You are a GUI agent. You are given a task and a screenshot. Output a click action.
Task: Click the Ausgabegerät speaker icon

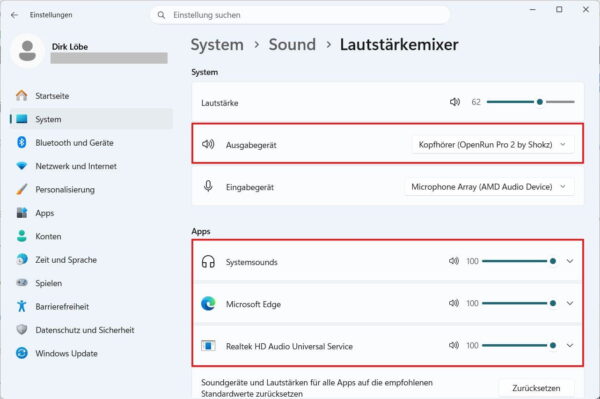(208, 144)
